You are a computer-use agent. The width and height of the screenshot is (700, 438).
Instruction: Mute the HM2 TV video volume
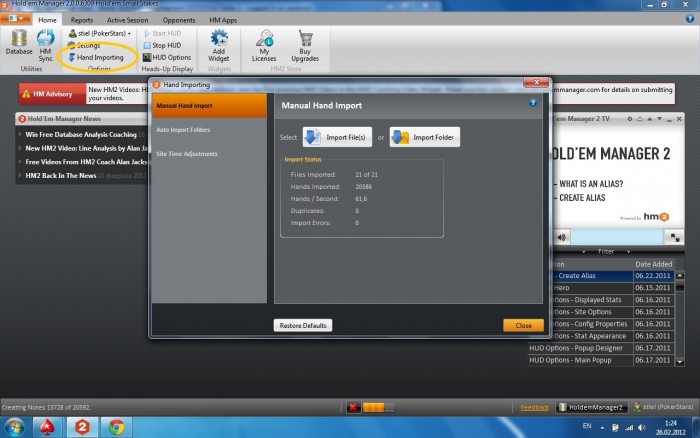pos(562,238)
